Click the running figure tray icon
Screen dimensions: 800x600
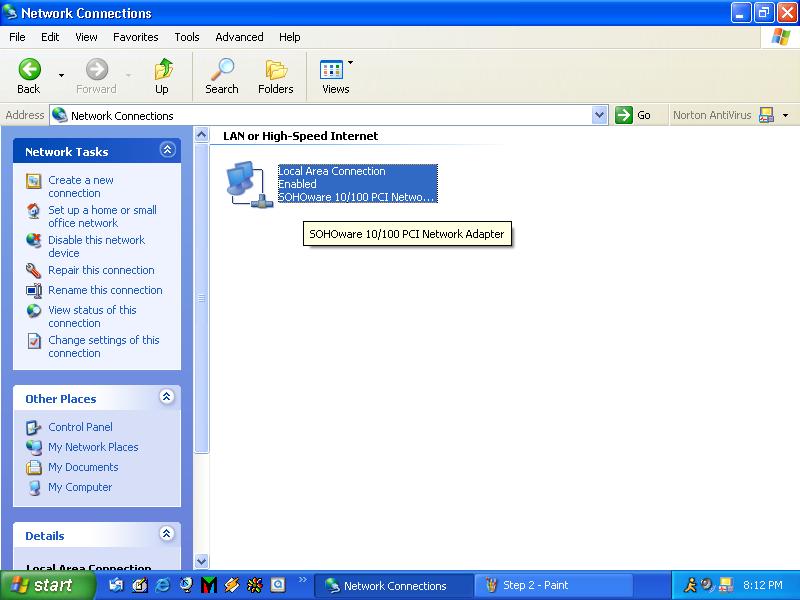point(691,585)
